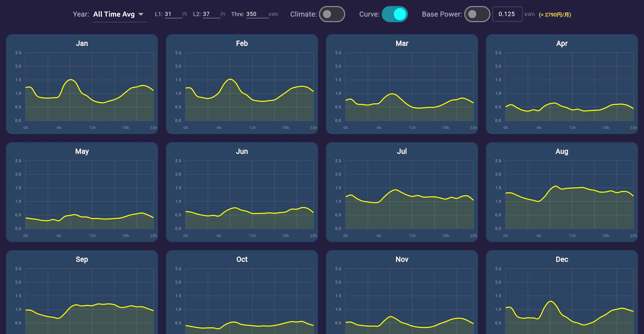
Task: Click the L2 price input field
Action: click(211, 14)
